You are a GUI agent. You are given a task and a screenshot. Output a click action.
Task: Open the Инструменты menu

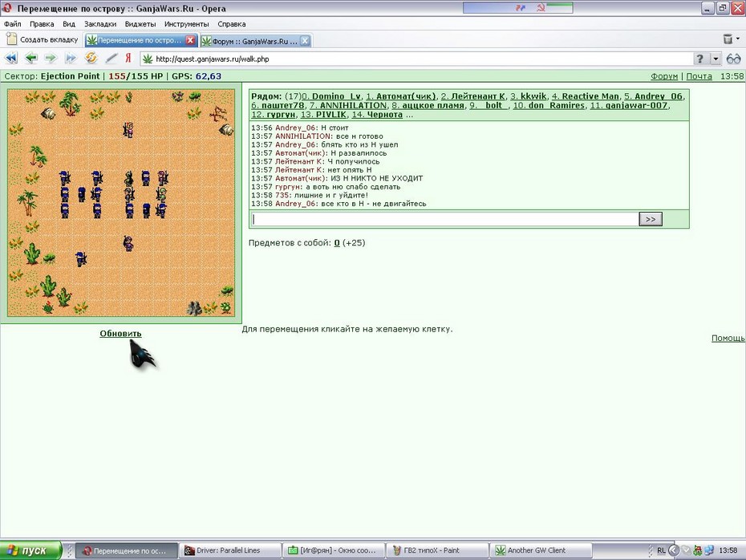pyautogui.click(x=186, y=24)
